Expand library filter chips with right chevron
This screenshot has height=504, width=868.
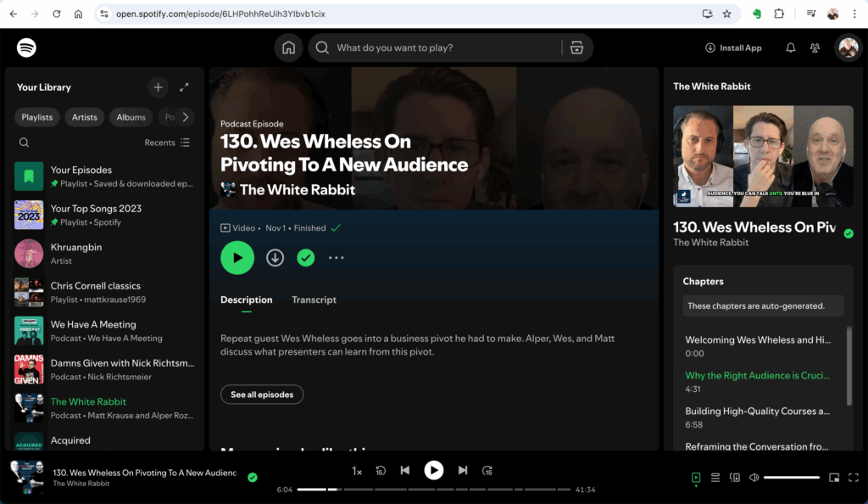pos(185,117)
